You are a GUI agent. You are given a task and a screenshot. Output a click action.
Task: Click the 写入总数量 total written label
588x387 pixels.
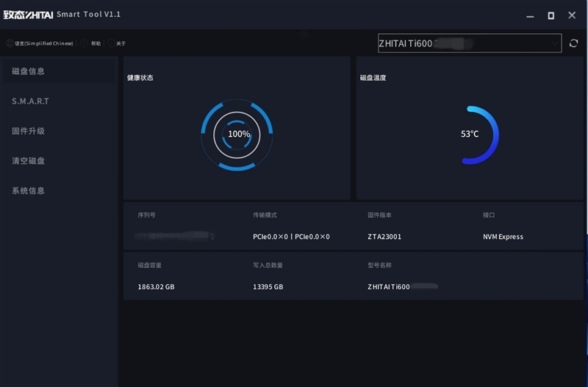268,265
